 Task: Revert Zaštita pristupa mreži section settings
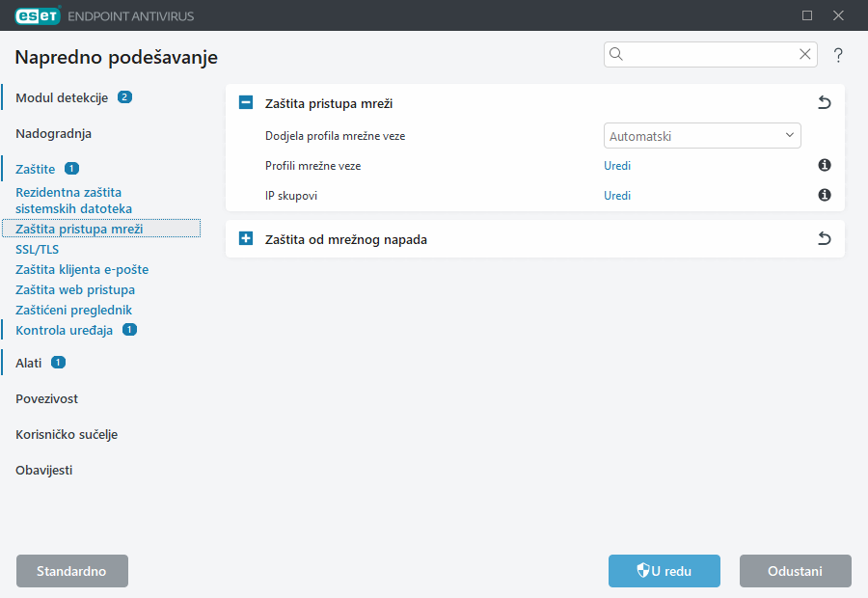pos(824,103)
